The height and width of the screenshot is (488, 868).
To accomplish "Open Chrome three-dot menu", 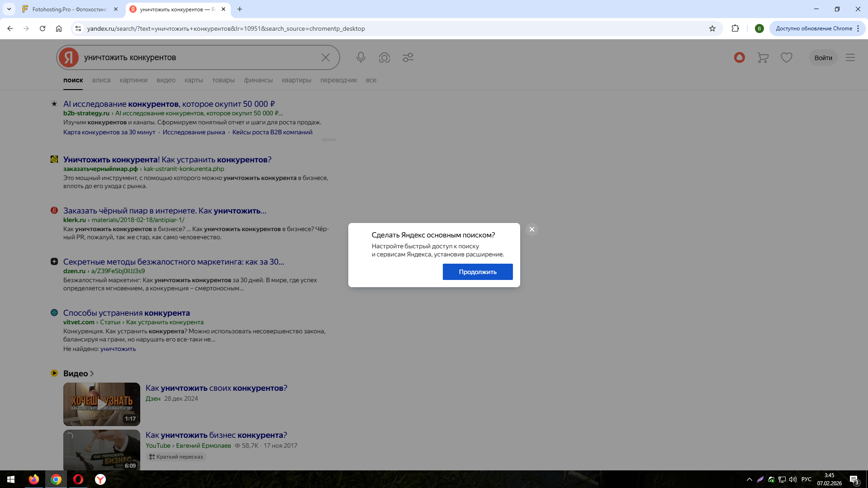I will [x=858, y=28].
